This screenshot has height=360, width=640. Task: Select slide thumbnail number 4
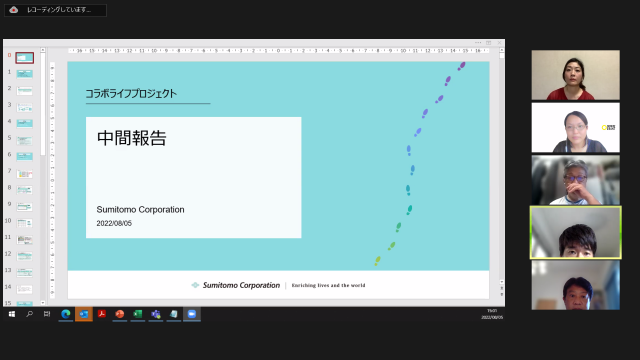pos(24,123)
